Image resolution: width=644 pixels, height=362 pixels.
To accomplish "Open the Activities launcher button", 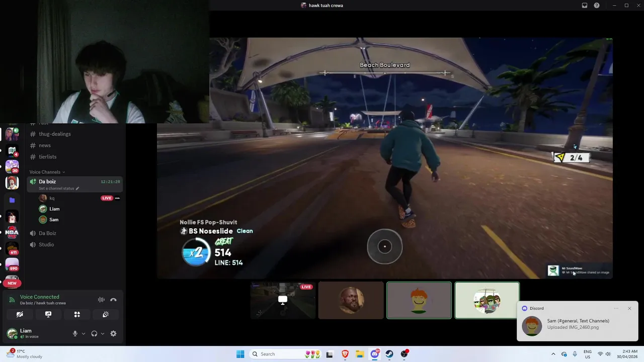I will click(x=77, y=314).
